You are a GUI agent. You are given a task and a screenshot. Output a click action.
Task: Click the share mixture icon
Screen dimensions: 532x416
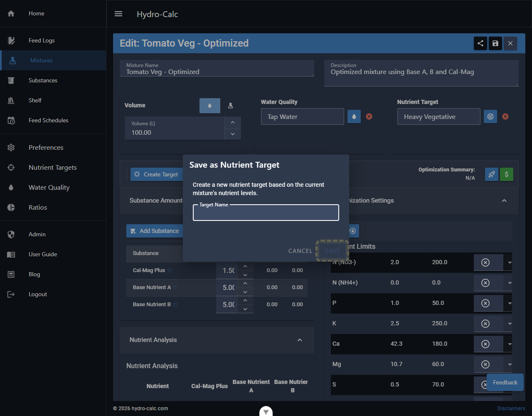coord(480,43)
